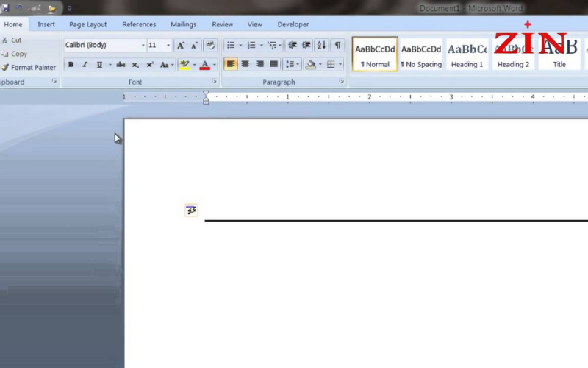Open the Mailings tab
This screenshot has width=588, height=368.
click(183, 24)
